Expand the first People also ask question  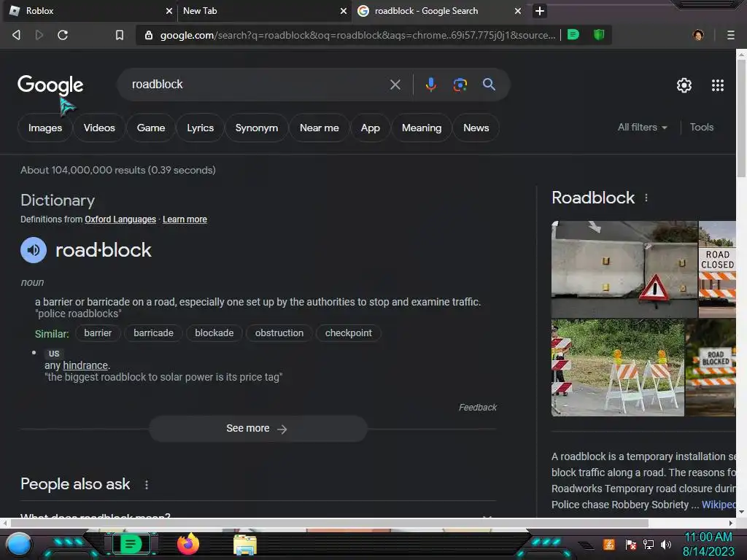click(258, 515)
